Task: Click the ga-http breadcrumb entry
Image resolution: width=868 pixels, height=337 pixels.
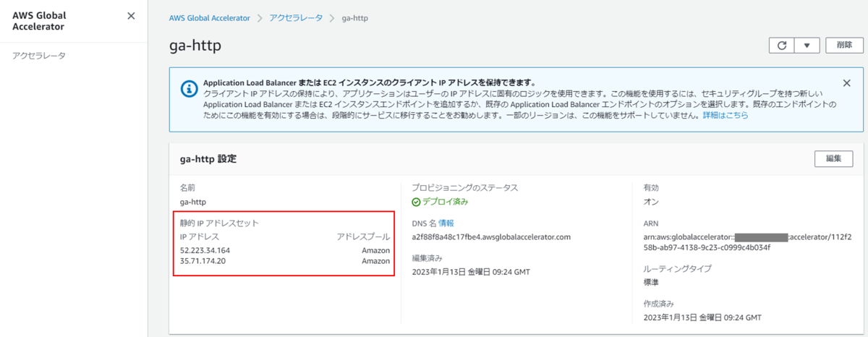Action: point(354,17)
